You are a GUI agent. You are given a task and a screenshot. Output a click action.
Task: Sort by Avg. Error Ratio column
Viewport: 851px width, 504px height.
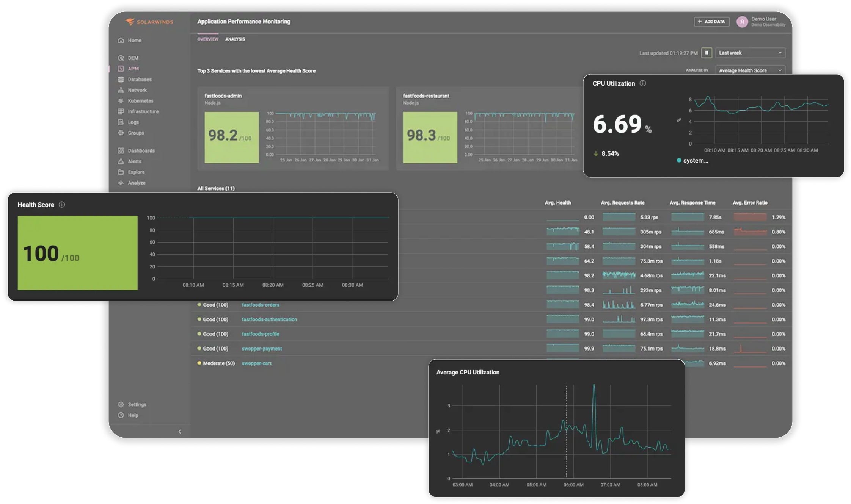click(750, 203)
